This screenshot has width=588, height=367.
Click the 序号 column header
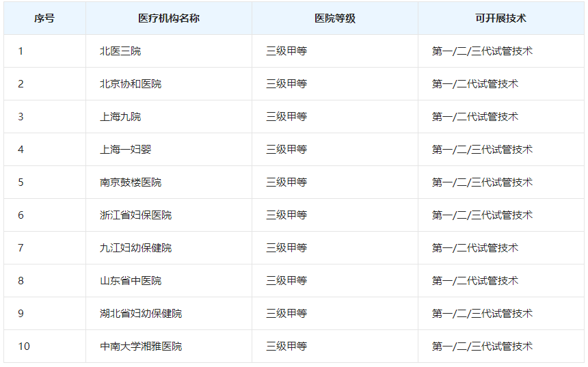[44, 18]
